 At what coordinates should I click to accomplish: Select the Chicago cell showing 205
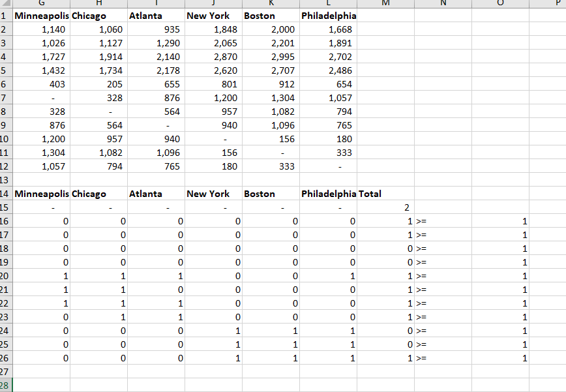click(x=98, y=84)
